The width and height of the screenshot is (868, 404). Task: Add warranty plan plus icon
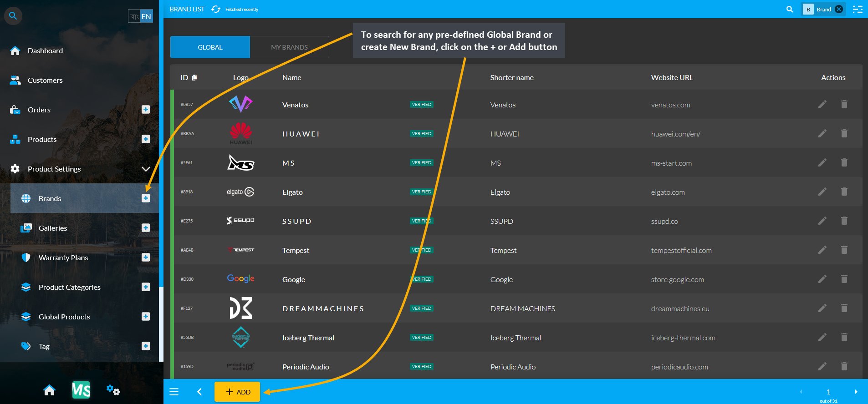coord(146,257)
